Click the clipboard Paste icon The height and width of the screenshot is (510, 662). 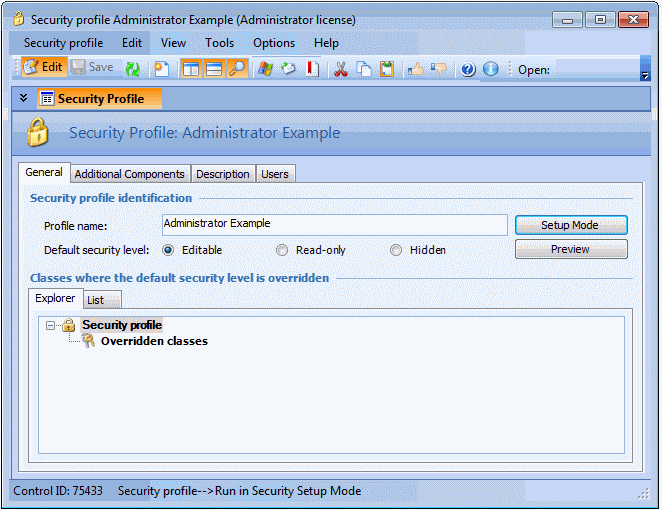tap(387, 69)
